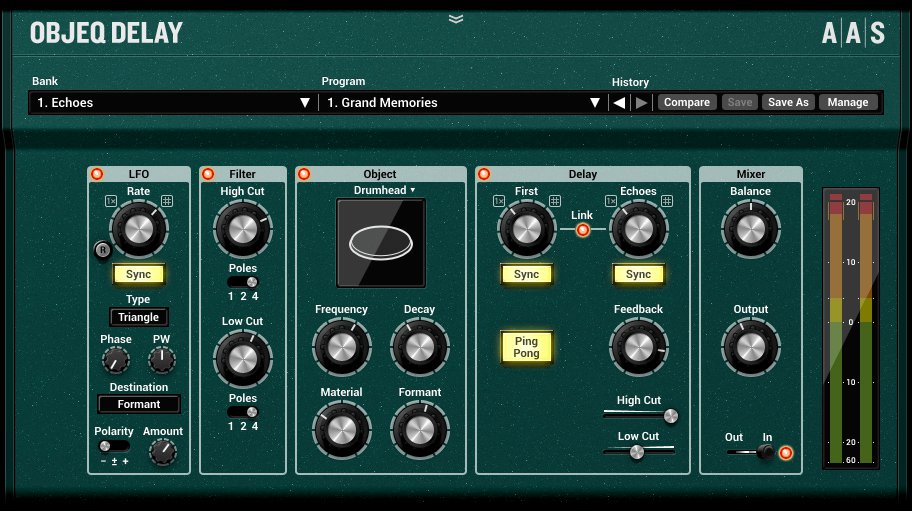912x511 pixels.
Task: Click the LFO retrigger R button
Action: (x=101, y=250)
